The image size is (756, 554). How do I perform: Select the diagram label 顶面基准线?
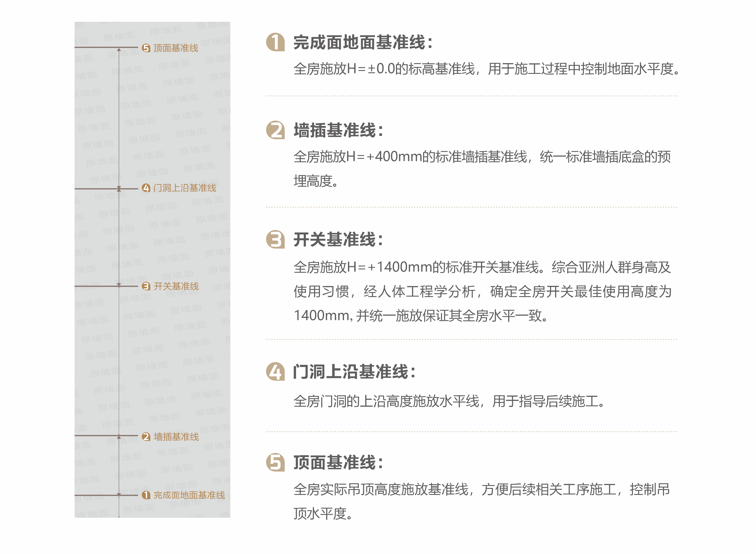[176, 48]
